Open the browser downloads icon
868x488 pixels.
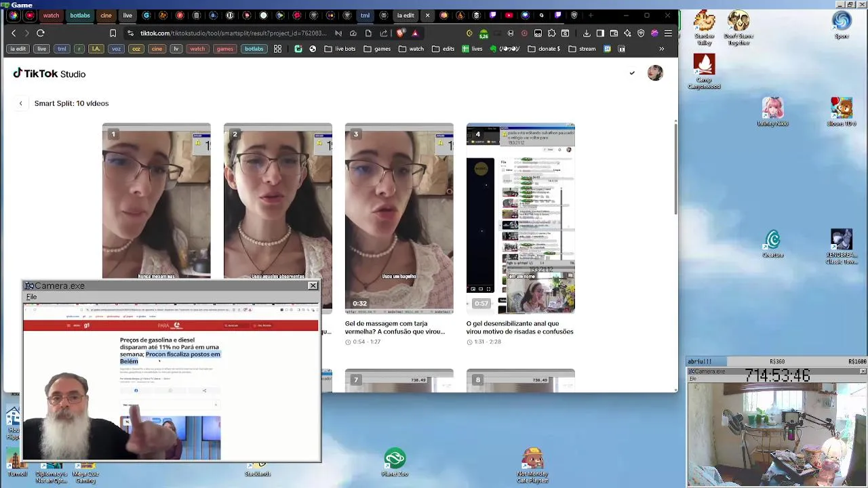pos(587,33)
